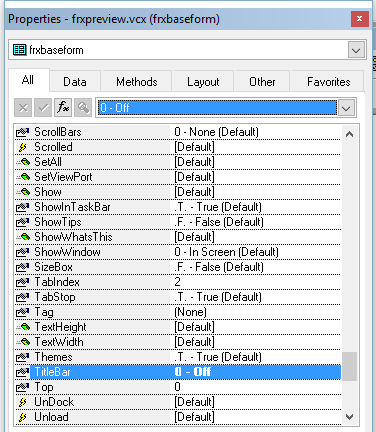Open the 0 - Off value dropdown arrow
This screenshot has width=376, height=432.
click(346, 108)
